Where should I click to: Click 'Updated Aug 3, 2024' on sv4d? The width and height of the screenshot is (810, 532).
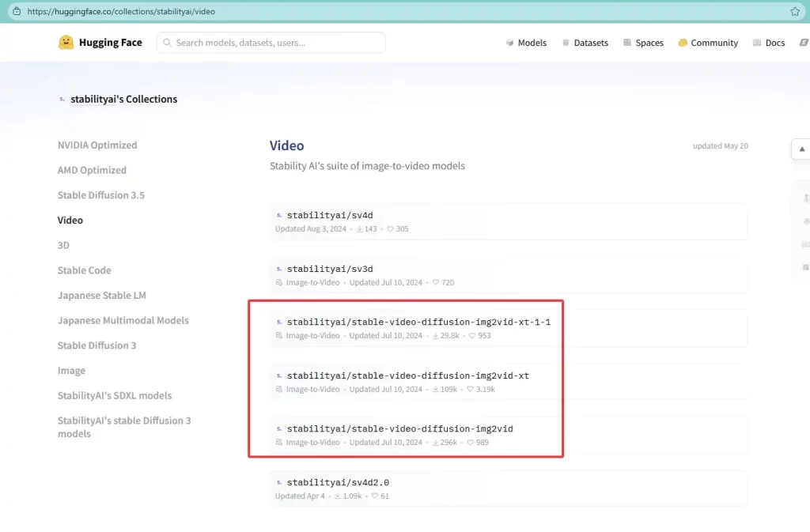(x=310, y=229)
